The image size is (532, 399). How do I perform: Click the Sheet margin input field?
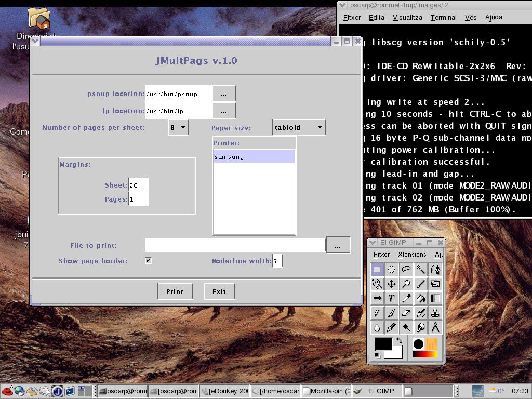(x=138, y=185)
